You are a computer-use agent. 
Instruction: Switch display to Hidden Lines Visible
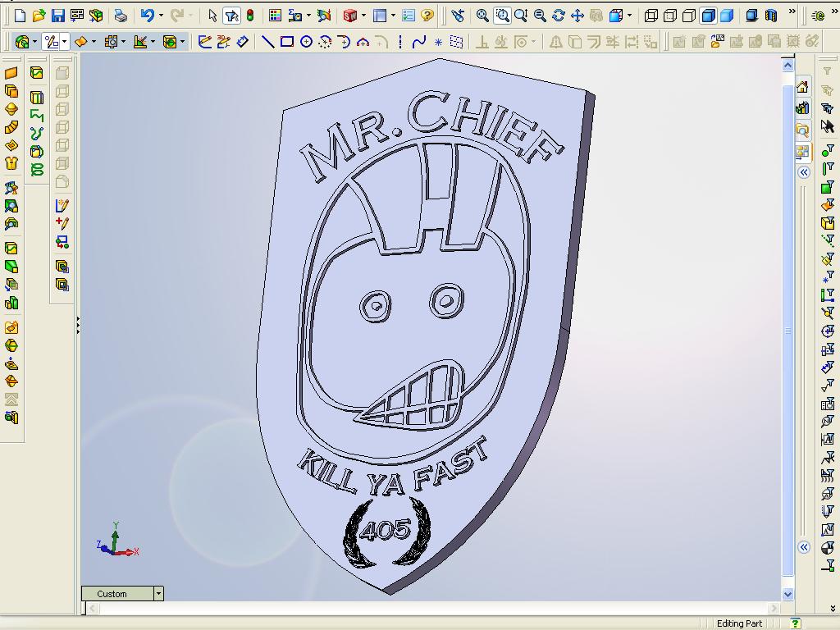click(x=669, y=16)
